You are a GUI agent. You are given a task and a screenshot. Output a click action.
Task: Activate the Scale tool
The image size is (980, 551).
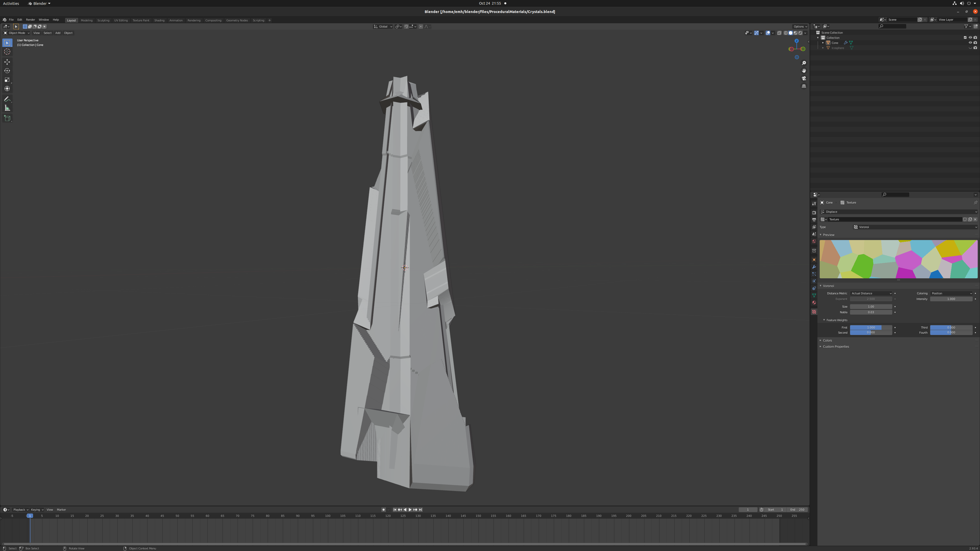point(7,80)
